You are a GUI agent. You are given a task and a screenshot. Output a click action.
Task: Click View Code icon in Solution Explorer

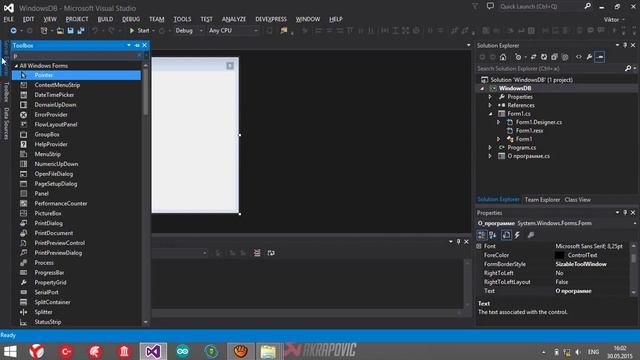(x=579, y=57)
